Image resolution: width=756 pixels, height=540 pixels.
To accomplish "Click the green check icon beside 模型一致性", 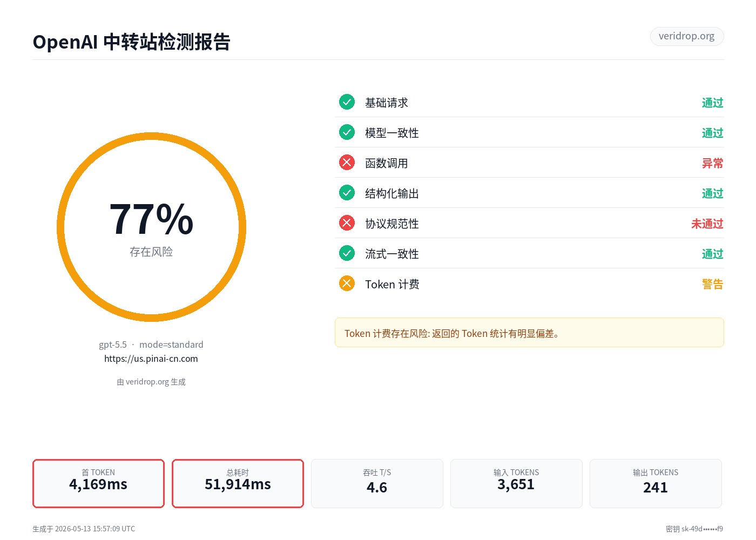I will (347, 132).
